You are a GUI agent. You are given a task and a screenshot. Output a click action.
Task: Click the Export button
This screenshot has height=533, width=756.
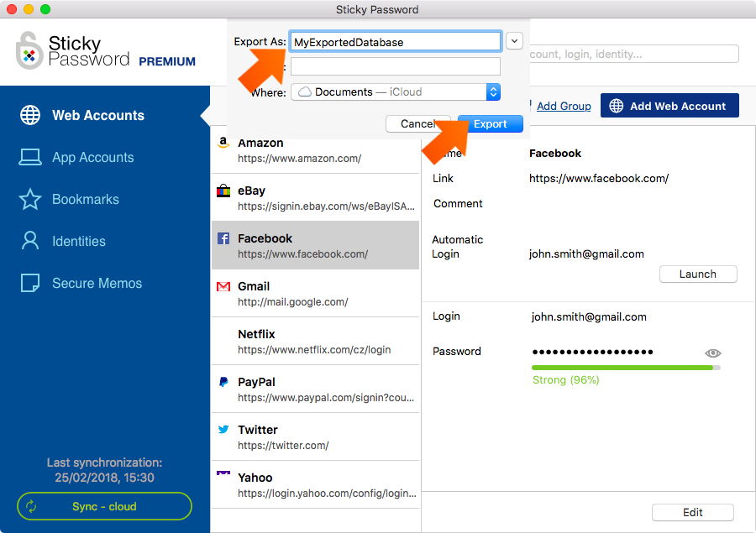click(x=491, y=124)
